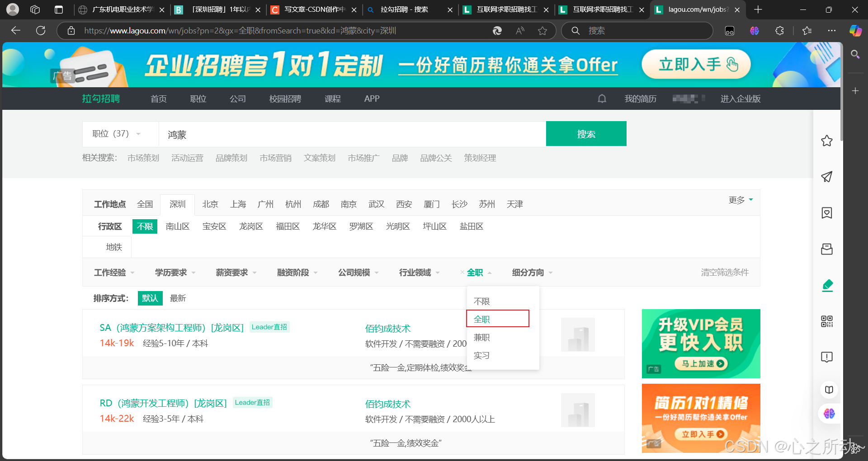
Task: Add page to favorites star in address bar
Action: pos(542,30)
